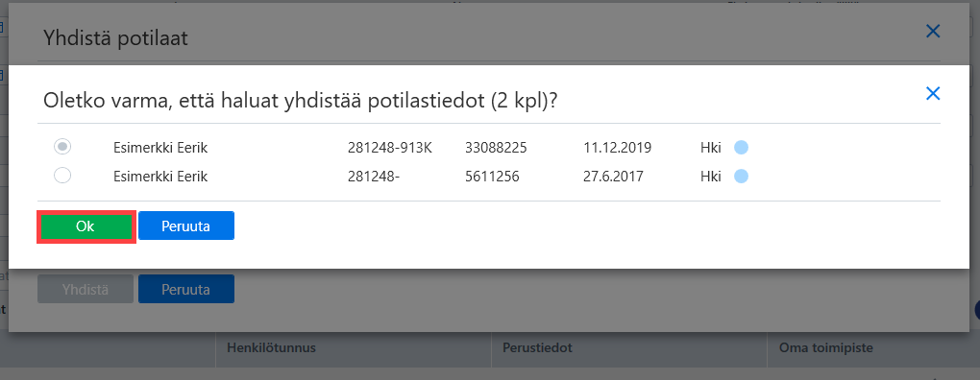Select radio button for patient 281248-913K
The width and height of the screenshot is (980, 380).
62,147
